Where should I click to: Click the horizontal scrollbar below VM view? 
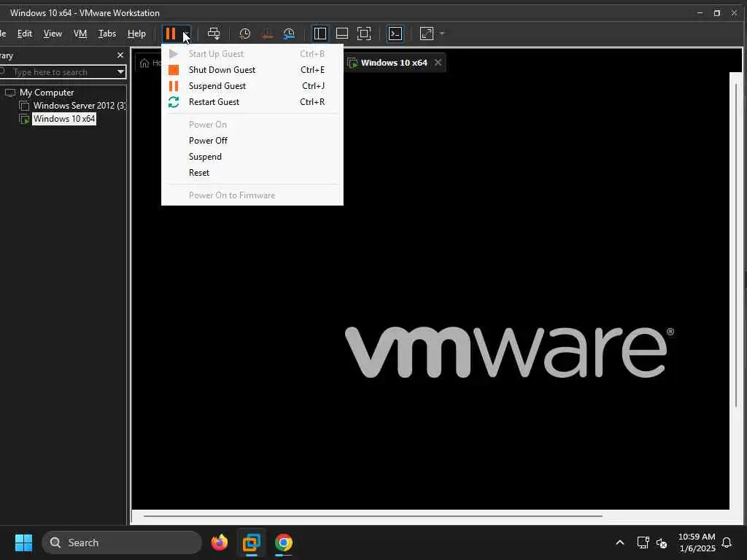373,516
